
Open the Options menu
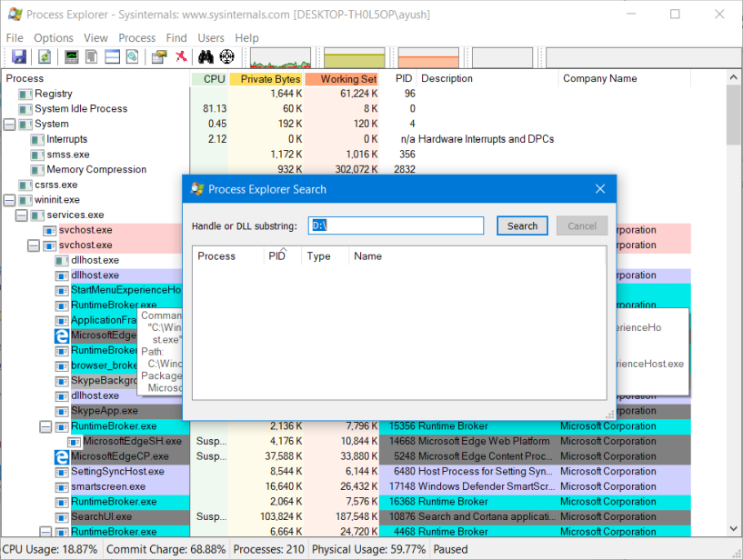54,38
